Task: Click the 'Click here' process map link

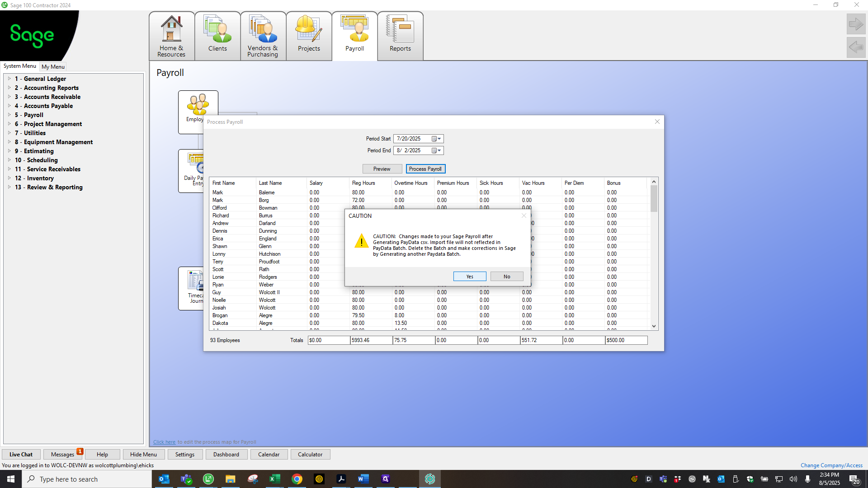Action: click(x=164, y=442)
